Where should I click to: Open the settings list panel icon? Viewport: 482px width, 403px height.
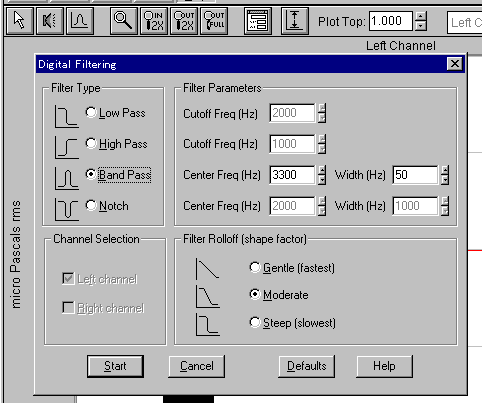258,21
